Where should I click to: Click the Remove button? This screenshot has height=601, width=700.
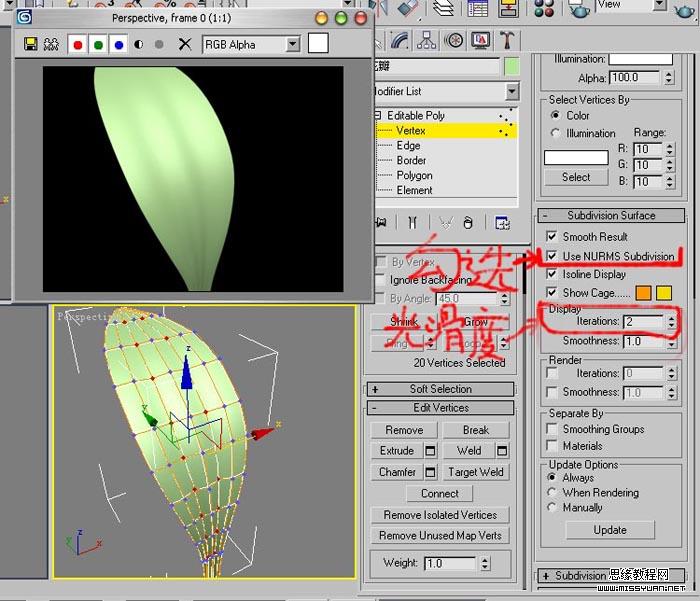[404, 430]
